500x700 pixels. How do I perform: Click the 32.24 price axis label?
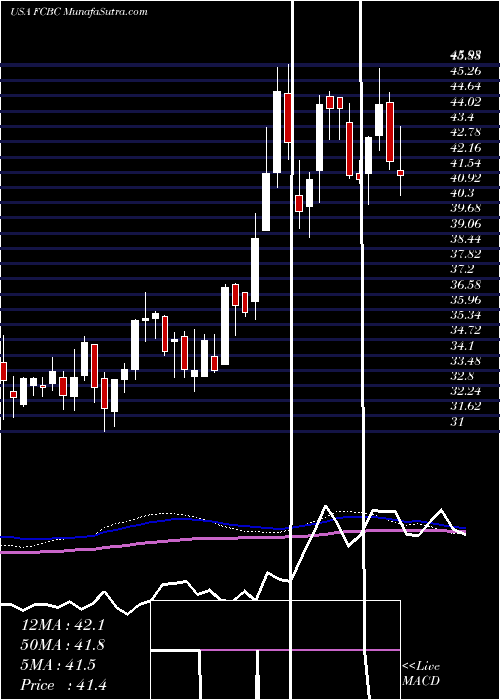point(466,391)
